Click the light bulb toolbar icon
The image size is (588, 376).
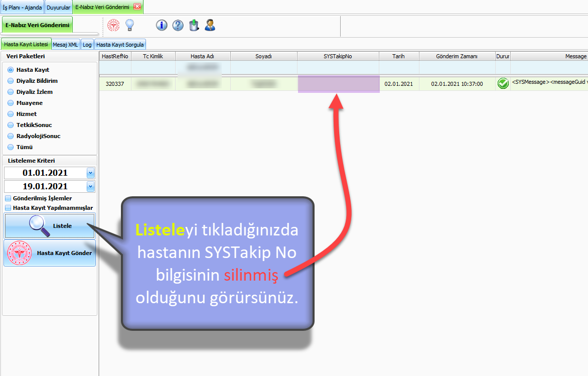[130, 25]
